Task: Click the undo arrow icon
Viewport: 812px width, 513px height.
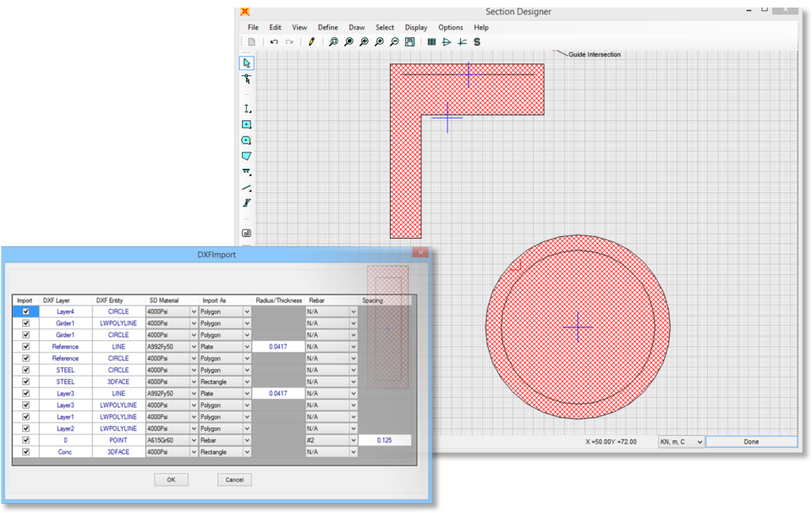Action: [x=274, y=41]
